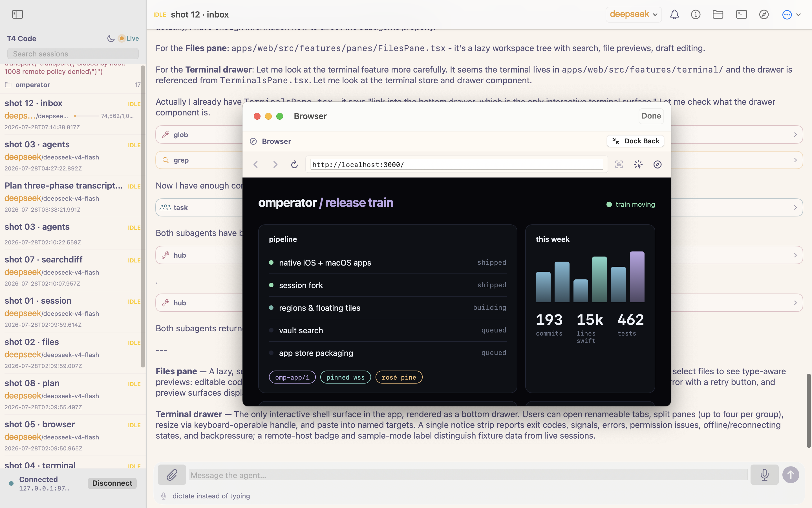Click the first hub wrench icon
Image resolution: width=812 pixels, height=508 pixels.
point(166,255)
